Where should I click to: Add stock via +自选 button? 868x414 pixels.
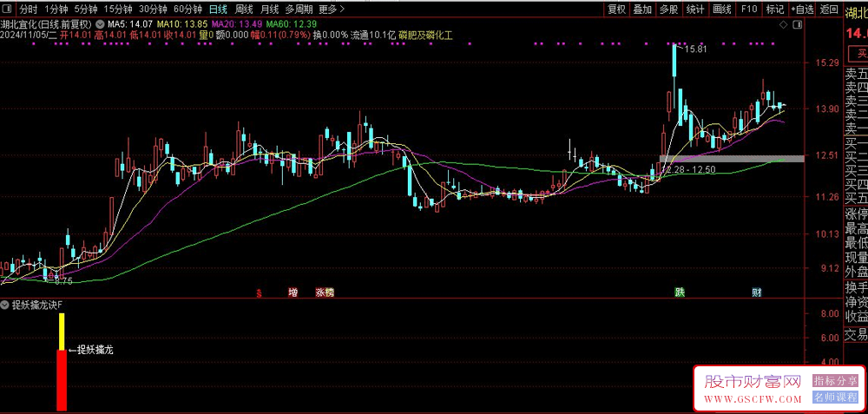pos(802,9)
